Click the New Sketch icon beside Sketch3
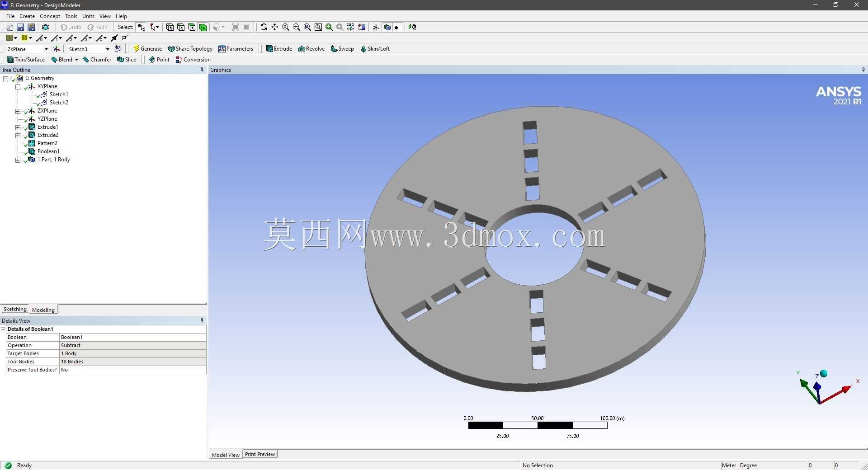868x470 pixels. click(118, 49)
